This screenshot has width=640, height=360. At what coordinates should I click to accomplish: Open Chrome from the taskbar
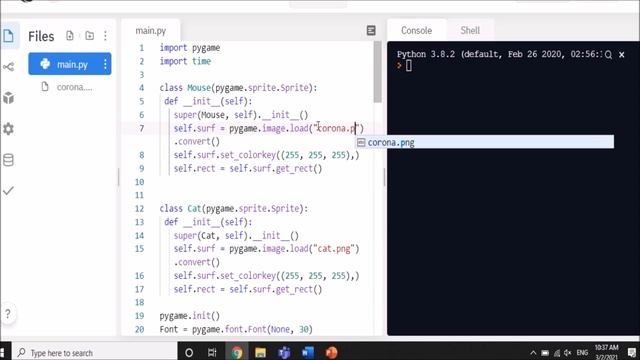(x=237, y=353)
